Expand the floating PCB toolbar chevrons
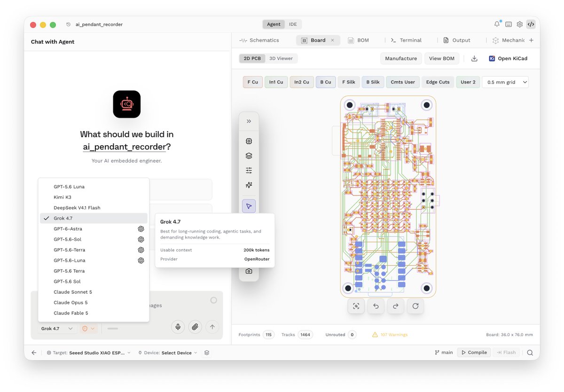This screenshot has width=564, height=392. (x=249, y=121)
